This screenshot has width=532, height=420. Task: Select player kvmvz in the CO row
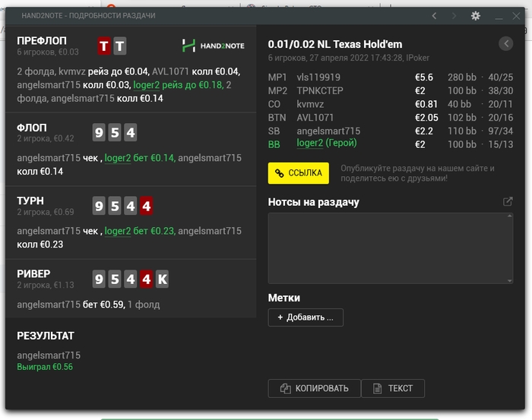pos(311,104)
